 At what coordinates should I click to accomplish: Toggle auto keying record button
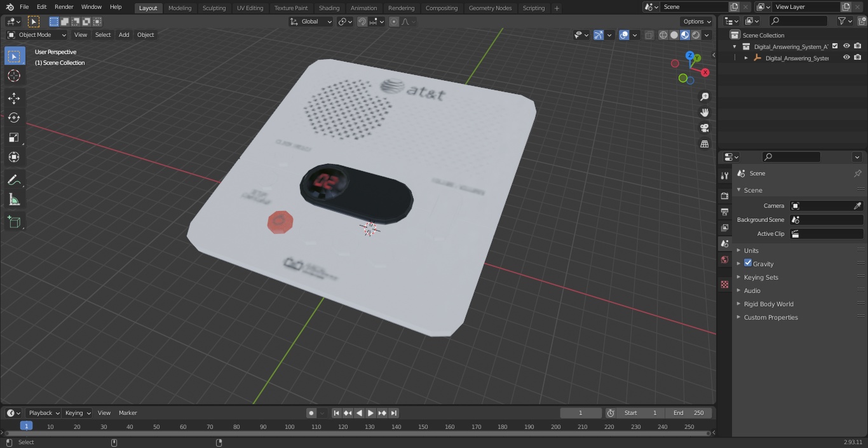coord(311,413)
